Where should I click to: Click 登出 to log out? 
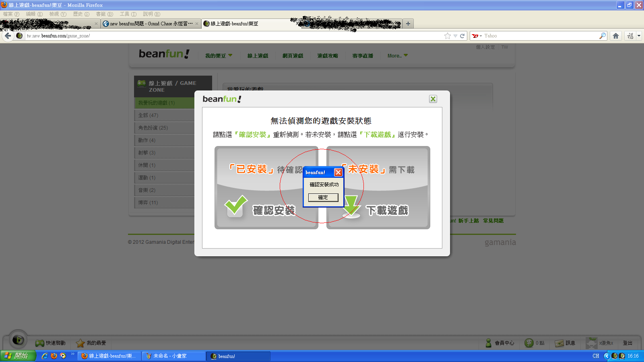coord(627,343)
